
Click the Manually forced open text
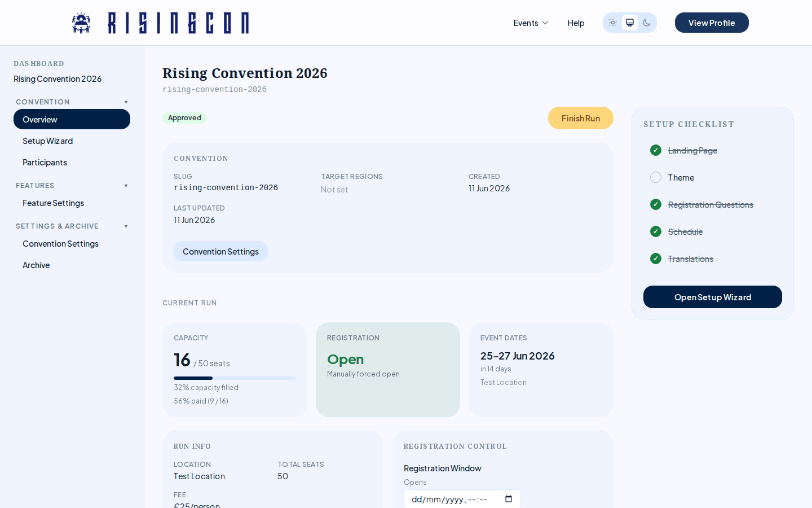[363, 374]
